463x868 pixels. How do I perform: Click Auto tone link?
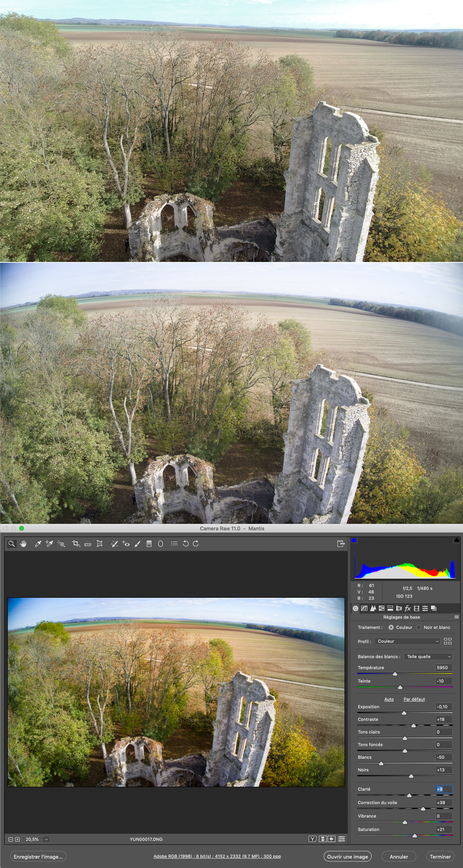click(389, 699)
